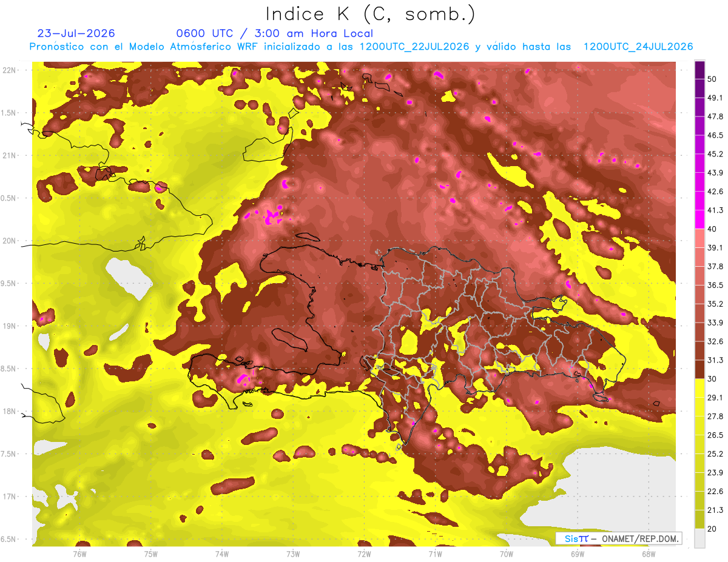This screenshot has height=562, width=728.
Task: Click the '68W' longitude axis label
Action: click(648, 554)
